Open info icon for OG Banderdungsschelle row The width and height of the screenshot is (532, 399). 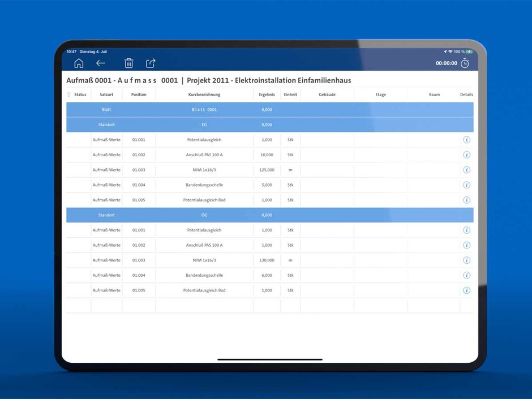pyautogui.click(x=466, y=276)
